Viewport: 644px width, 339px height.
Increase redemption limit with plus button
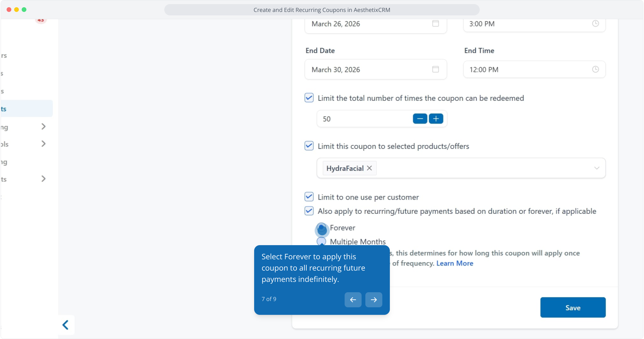[x=436, y=119]
